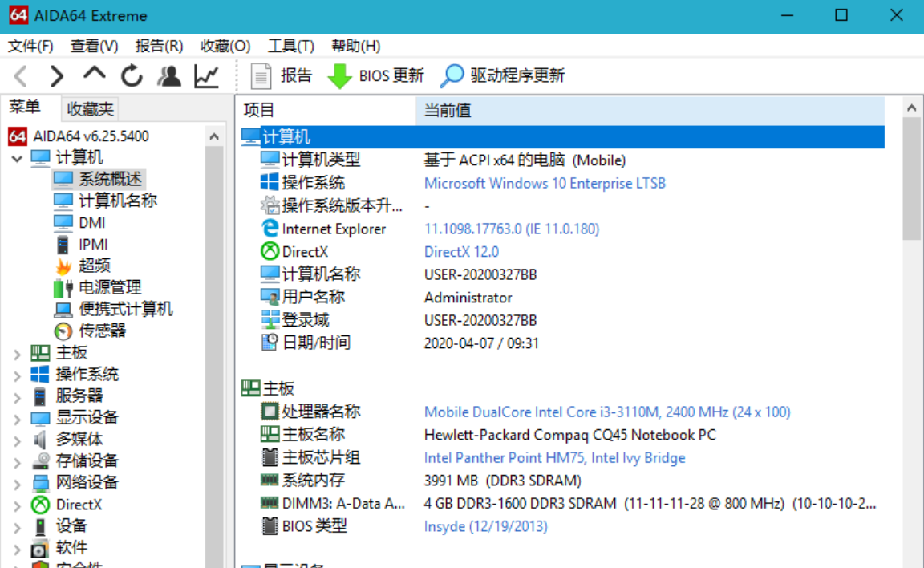Viewport: 924px width, 568px height.
Task: Click the 操作系统 Windows icon in tree
Action: coord(40,374)
